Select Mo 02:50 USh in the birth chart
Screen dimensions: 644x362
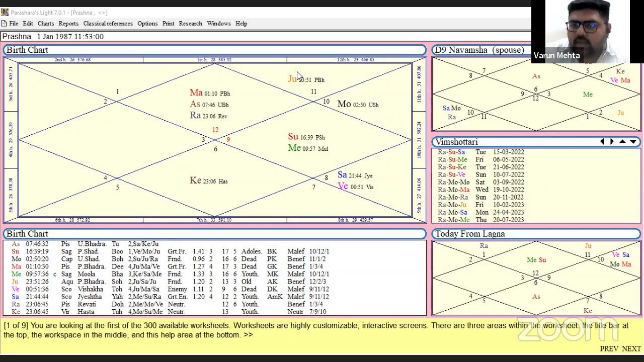[x=358, y=105]
